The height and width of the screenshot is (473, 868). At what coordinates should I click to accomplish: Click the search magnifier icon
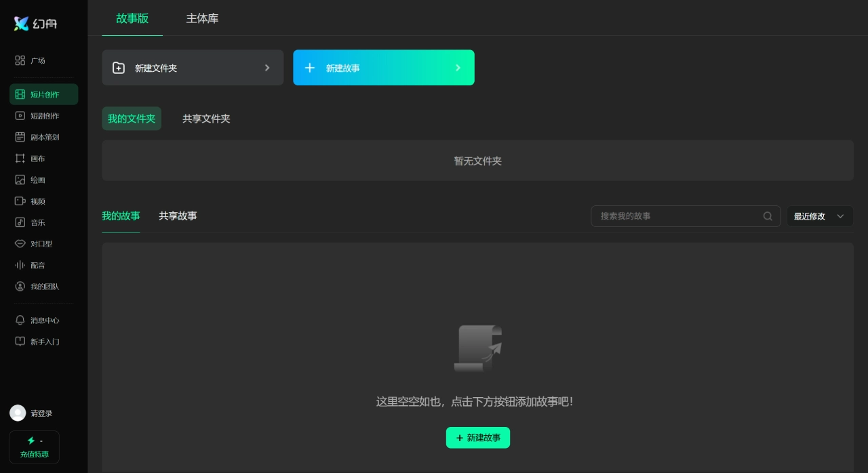pos(768,216)
